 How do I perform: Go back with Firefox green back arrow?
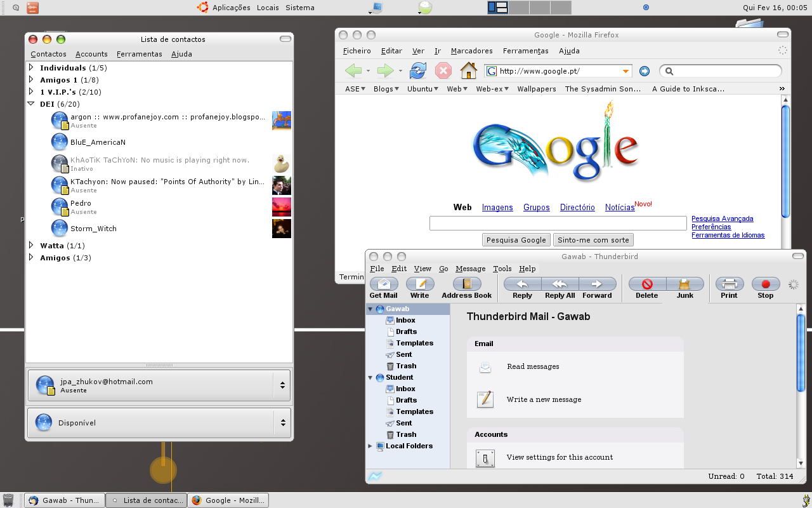click(x=353, y=70)
